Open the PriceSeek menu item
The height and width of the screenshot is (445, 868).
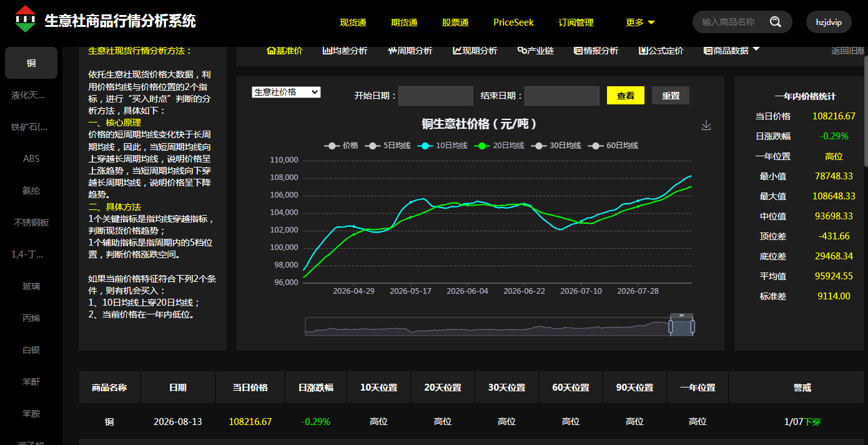point(513,22)
